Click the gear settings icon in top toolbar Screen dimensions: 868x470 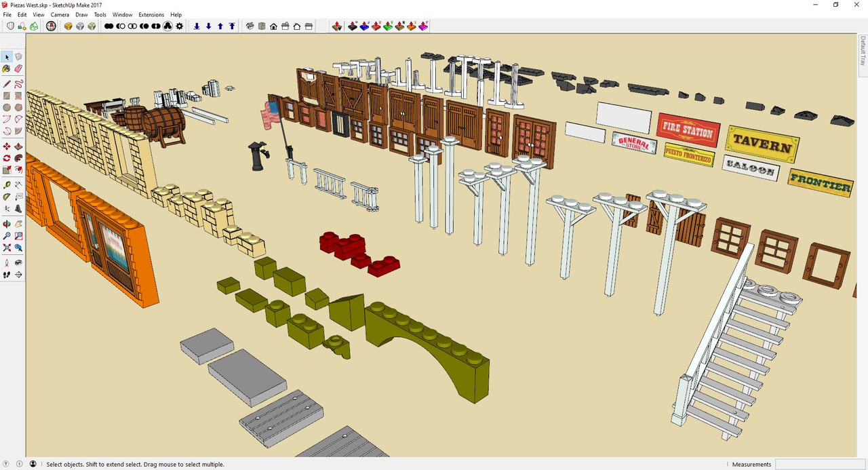179,26
